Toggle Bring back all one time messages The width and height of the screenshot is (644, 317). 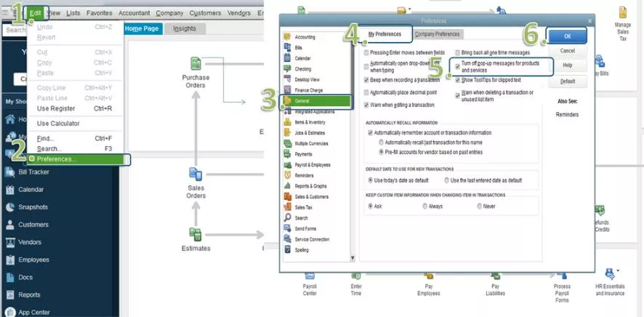pos(458,53)
